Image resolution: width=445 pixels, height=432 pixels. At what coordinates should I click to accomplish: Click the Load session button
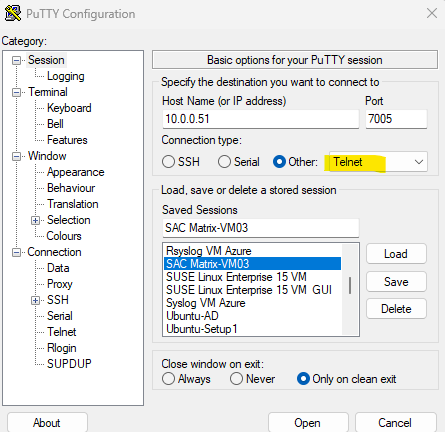coord(396,254)
